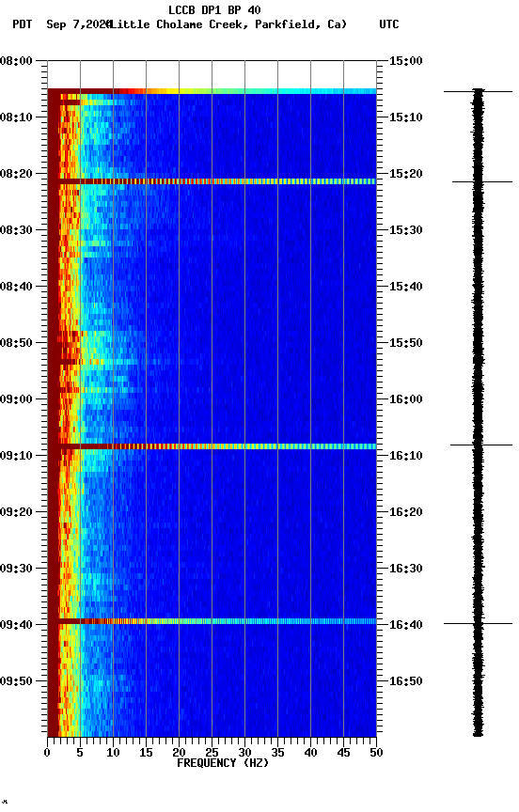
Task: Click the 16:30 UTC time label
Action: tap(406, 569)
